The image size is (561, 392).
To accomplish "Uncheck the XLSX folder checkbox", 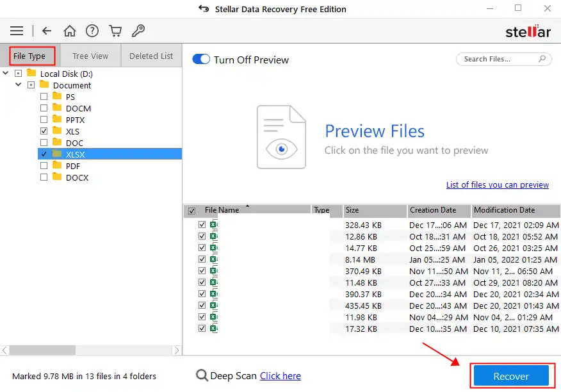I will pyautogui.click(x=44, y=154).
